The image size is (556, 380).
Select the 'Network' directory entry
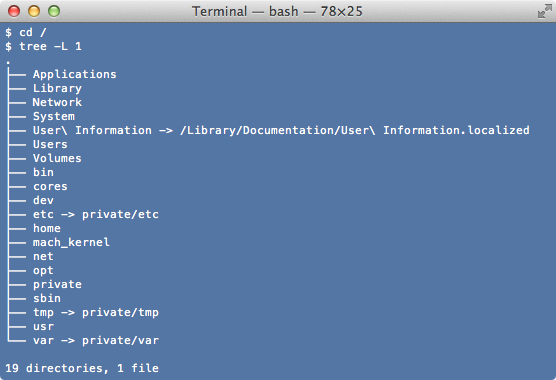(57, 102)
